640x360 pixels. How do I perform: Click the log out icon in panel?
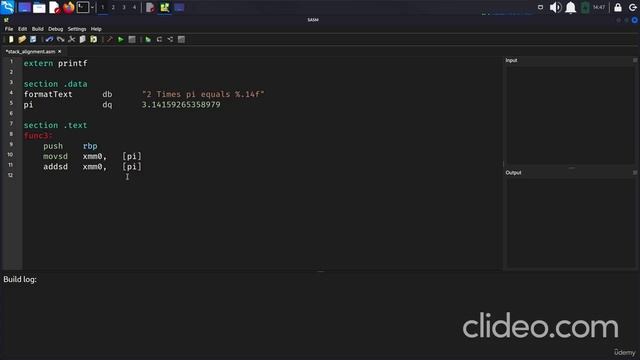(632, 7)
